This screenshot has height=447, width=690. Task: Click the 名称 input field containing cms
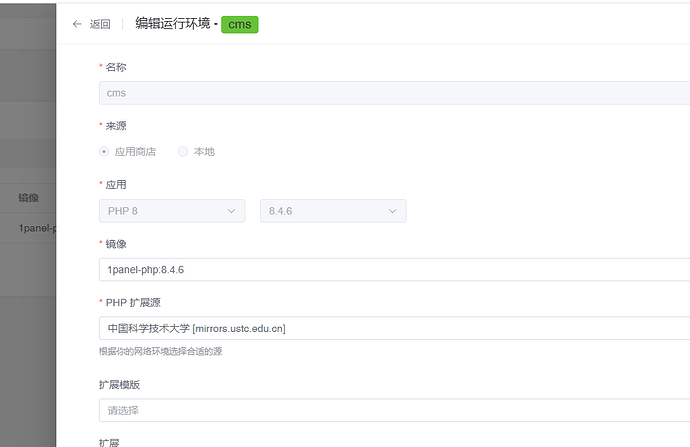(x=390, y=93)
